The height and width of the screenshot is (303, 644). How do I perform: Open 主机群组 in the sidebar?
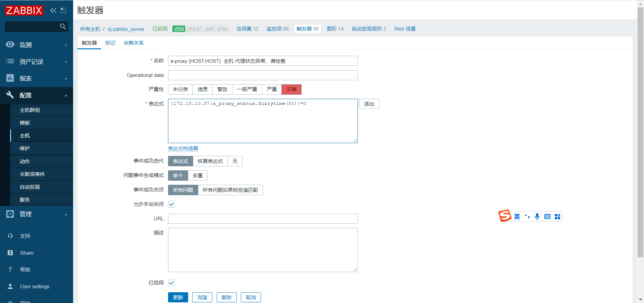(42, 110)
